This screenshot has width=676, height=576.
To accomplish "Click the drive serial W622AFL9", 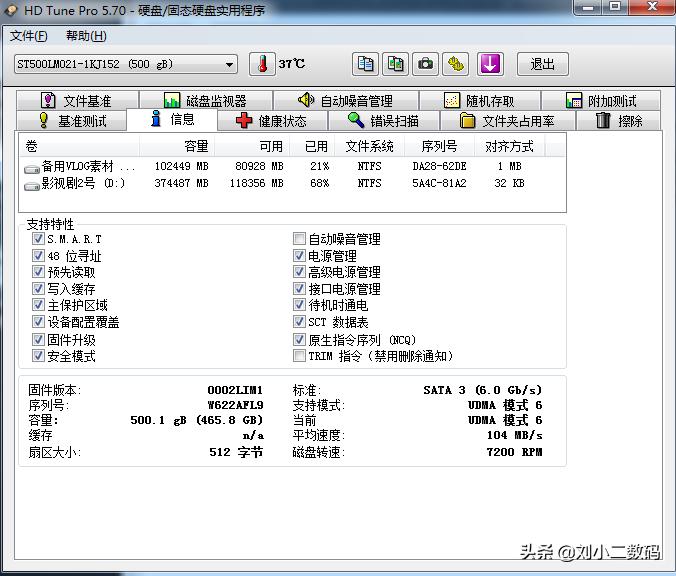I will (x=235, y=405).
